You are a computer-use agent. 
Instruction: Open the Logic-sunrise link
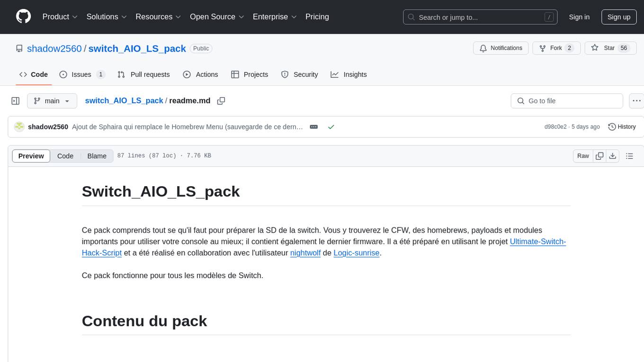coord(357,253)
